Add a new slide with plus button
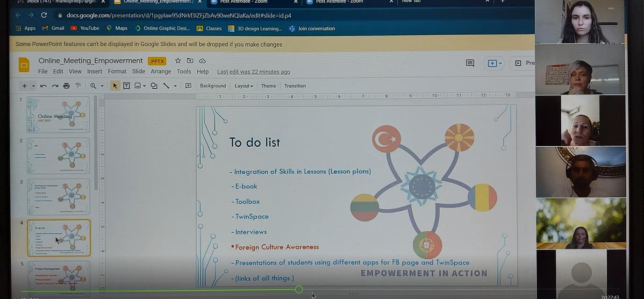Viewport: 644px width, 299px height. [24, 86]
